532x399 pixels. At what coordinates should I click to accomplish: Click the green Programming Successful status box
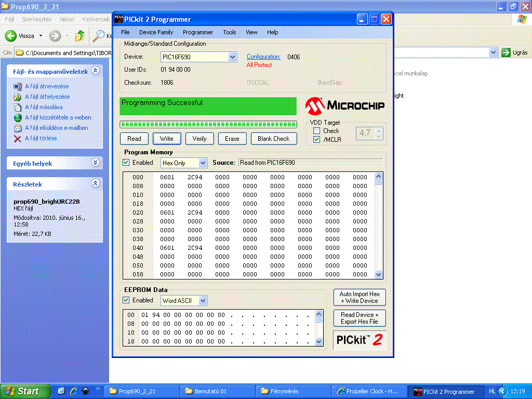(208, 107)
